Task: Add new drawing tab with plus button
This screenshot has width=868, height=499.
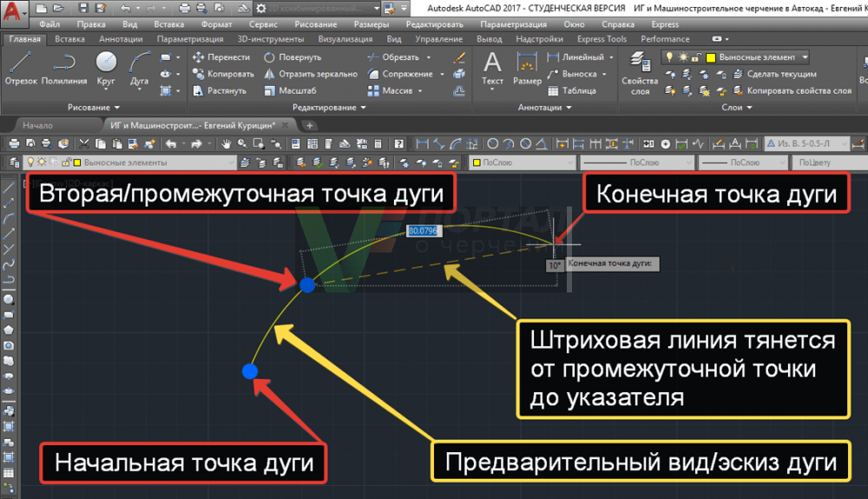Action: (310, 126)
